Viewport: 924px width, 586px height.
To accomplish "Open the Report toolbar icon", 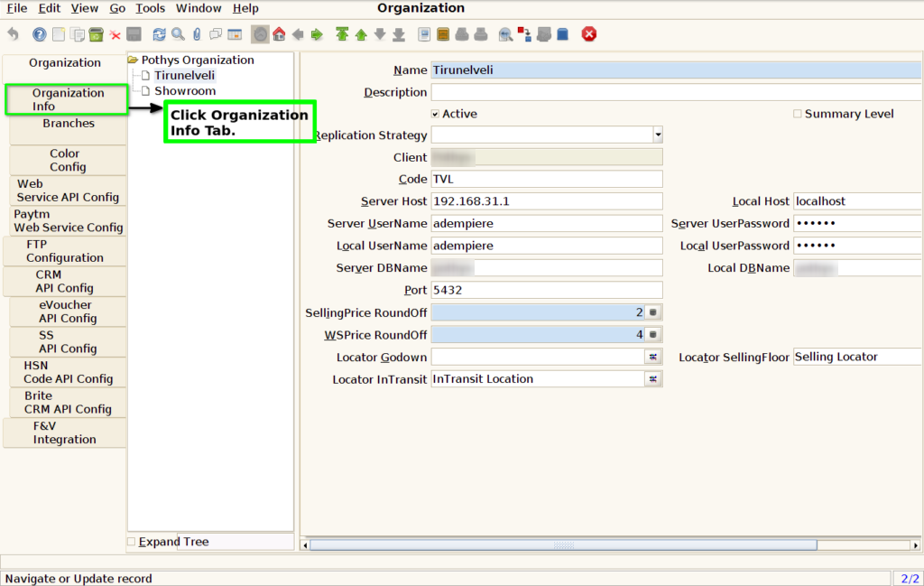I will point(424,34).
